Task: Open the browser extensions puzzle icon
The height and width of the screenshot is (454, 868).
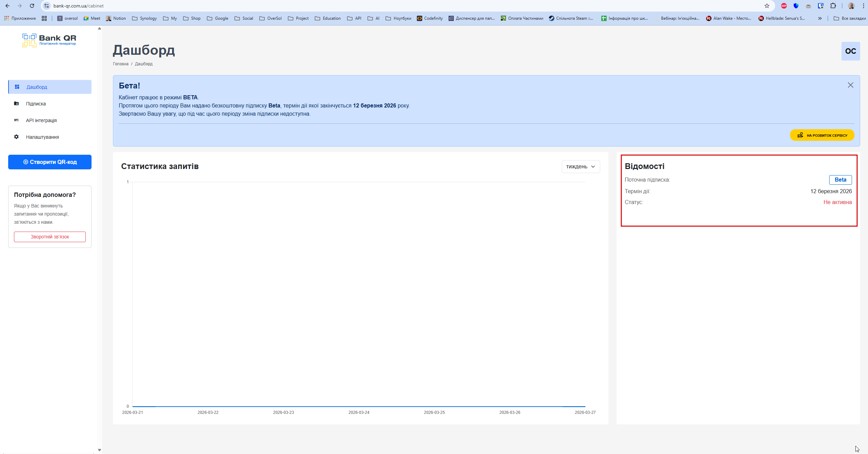Action: (x=833, y=6)
